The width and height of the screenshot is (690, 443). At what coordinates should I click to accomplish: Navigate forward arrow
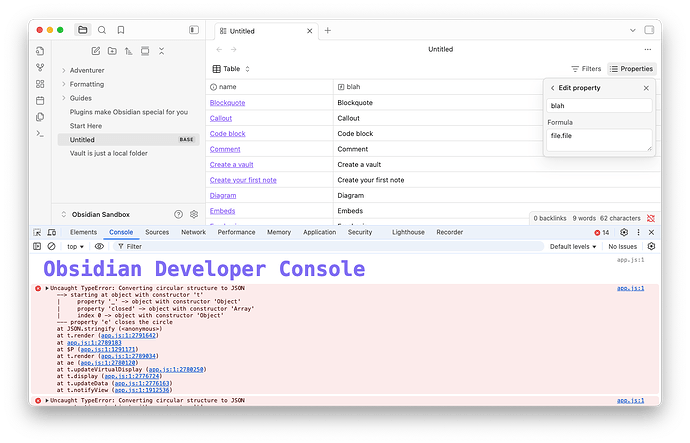tap(234, 49)
